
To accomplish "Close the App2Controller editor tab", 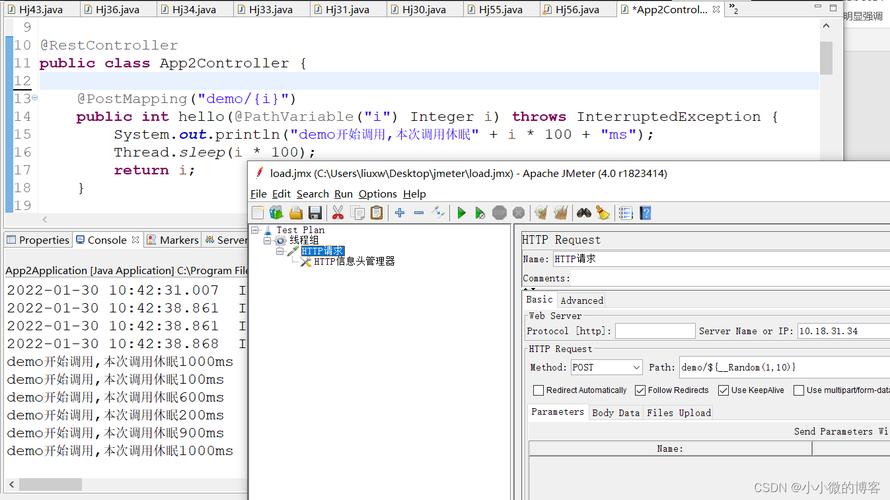I will pyautogui.click(x=716, y=9).
